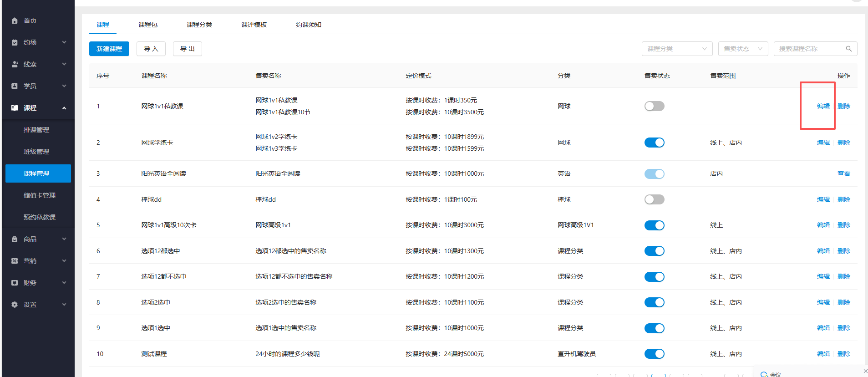
Task: Click the 首页 home icon in sidebar
Action: [x=15, y=20]
